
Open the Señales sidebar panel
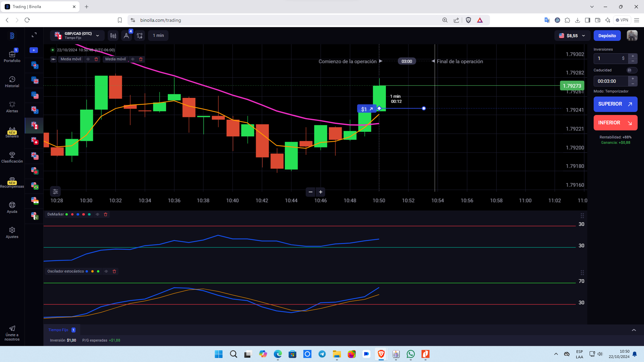12,132
